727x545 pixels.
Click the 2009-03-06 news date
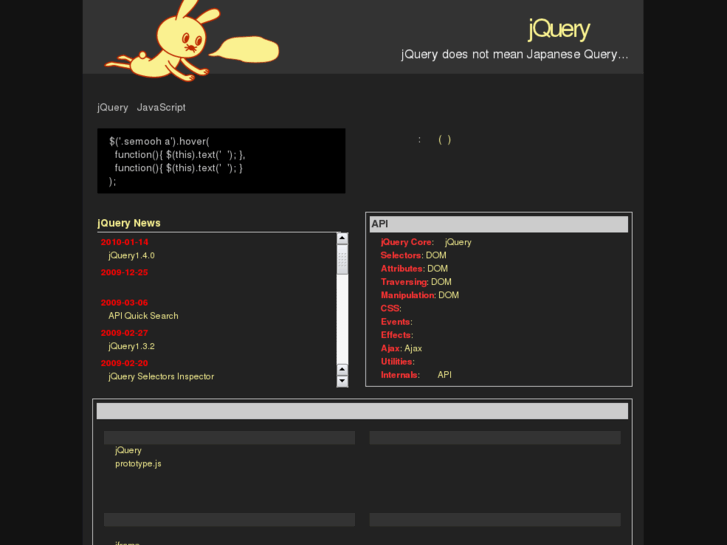click(x=124, y=302)
